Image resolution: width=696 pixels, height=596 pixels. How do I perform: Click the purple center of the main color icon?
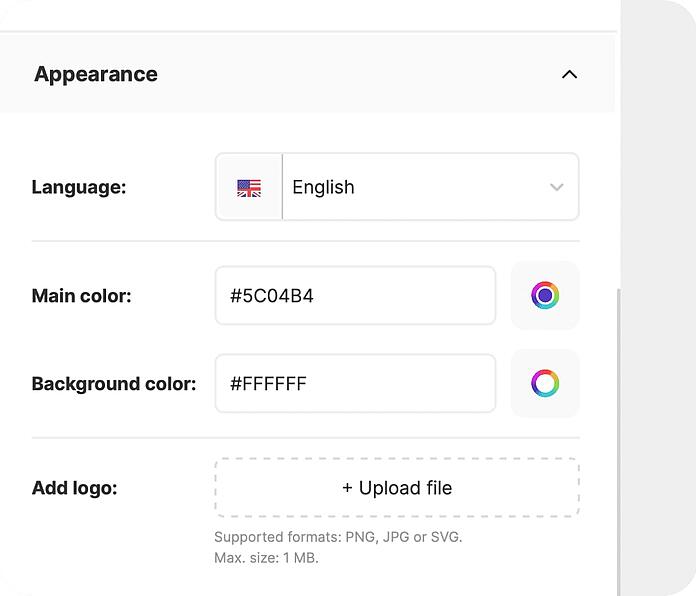[545, 296]
